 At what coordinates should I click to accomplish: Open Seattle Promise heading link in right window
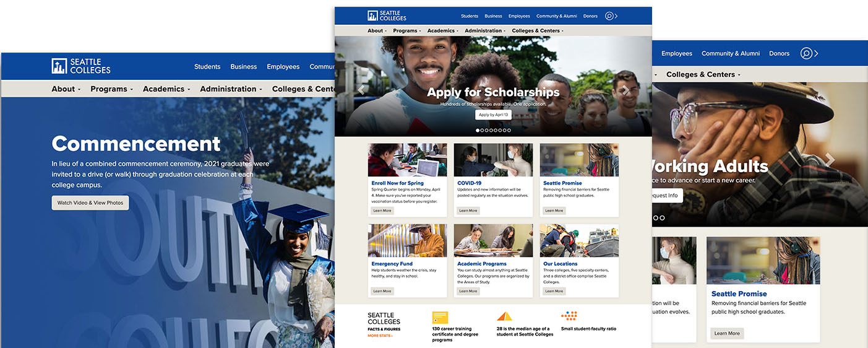(x=739, y=294)
